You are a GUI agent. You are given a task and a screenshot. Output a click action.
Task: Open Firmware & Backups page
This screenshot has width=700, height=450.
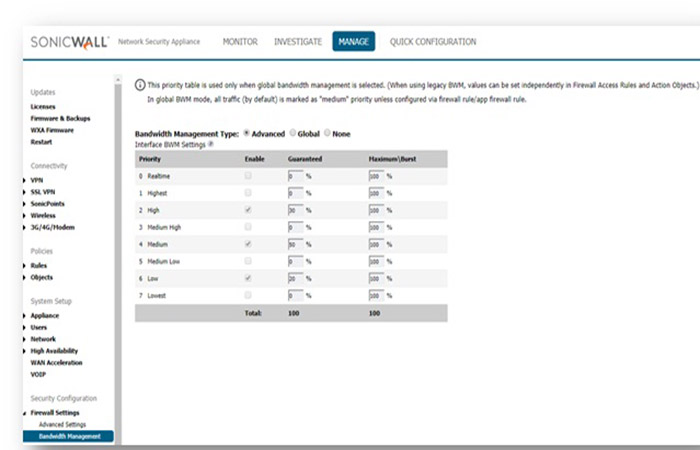(x=60, y=118)
